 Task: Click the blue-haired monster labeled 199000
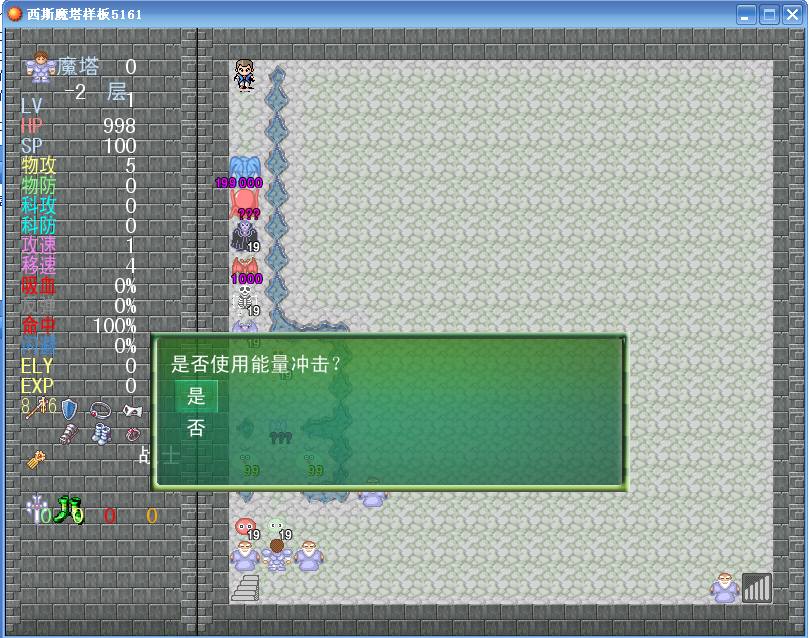pos(245,172)
